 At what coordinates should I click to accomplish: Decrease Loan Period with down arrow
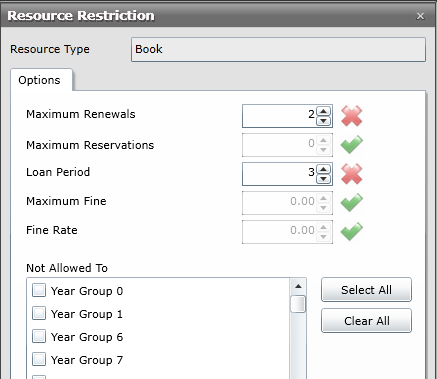coord(323,179)
